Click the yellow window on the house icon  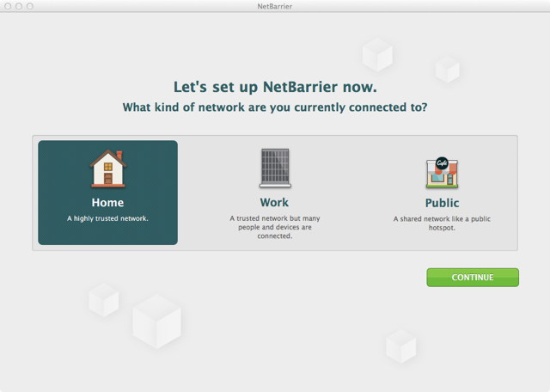tap(108, 167)
